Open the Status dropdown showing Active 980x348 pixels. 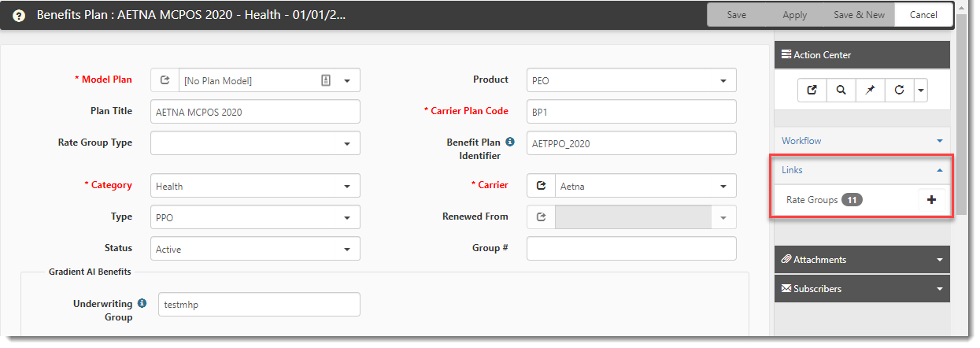[346, 250]
